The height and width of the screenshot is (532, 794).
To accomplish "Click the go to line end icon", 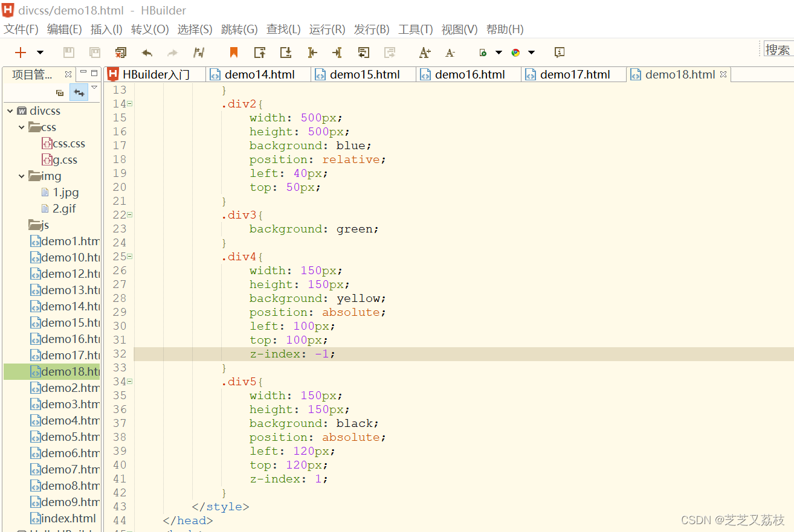I will (337, 53).
